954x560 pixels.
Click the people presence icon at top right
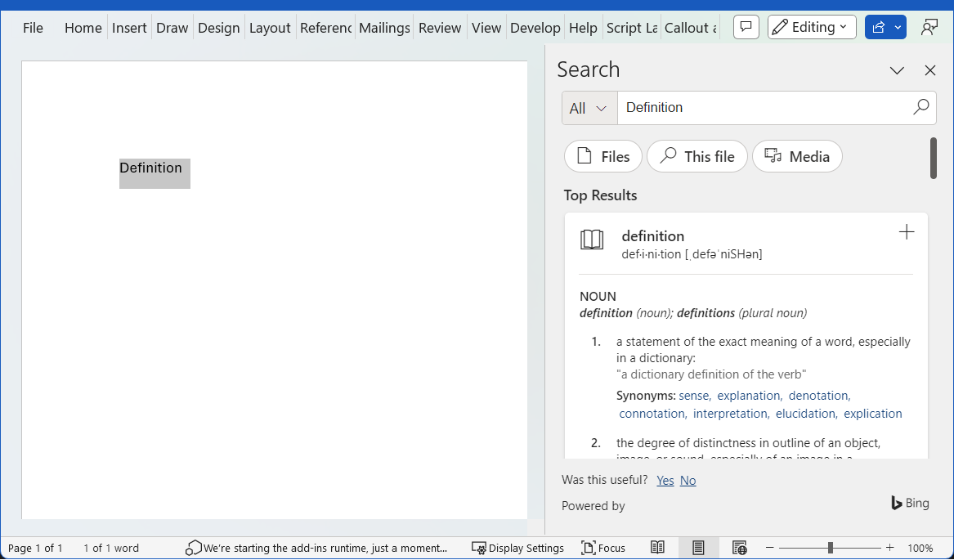point(929,28)
